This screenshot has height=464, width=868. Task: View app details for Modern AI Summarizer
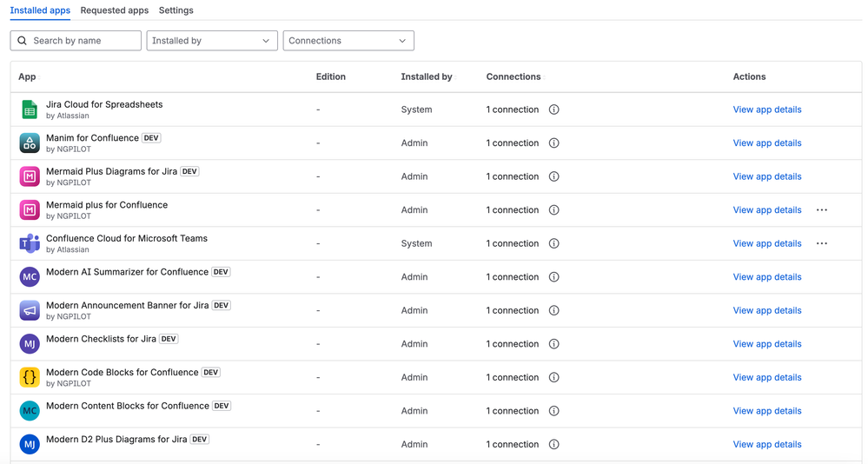tap(767, 277)
